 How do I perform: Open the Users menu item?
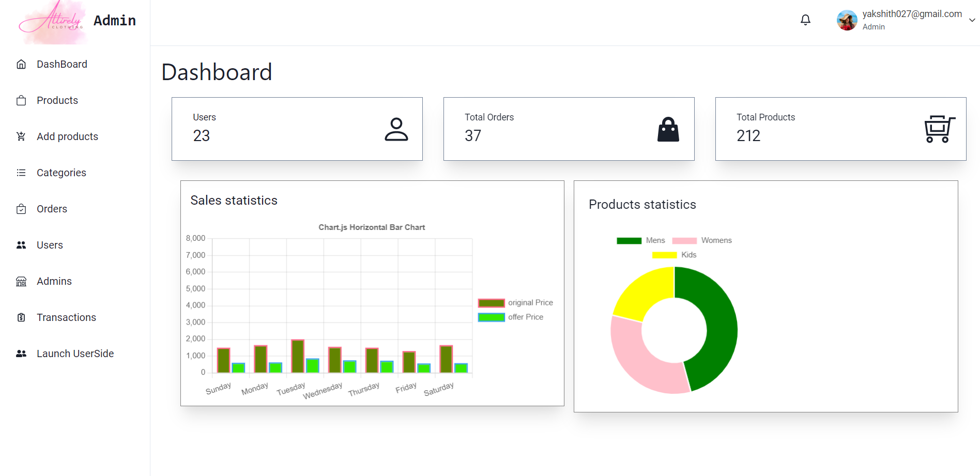click(50, 245)
